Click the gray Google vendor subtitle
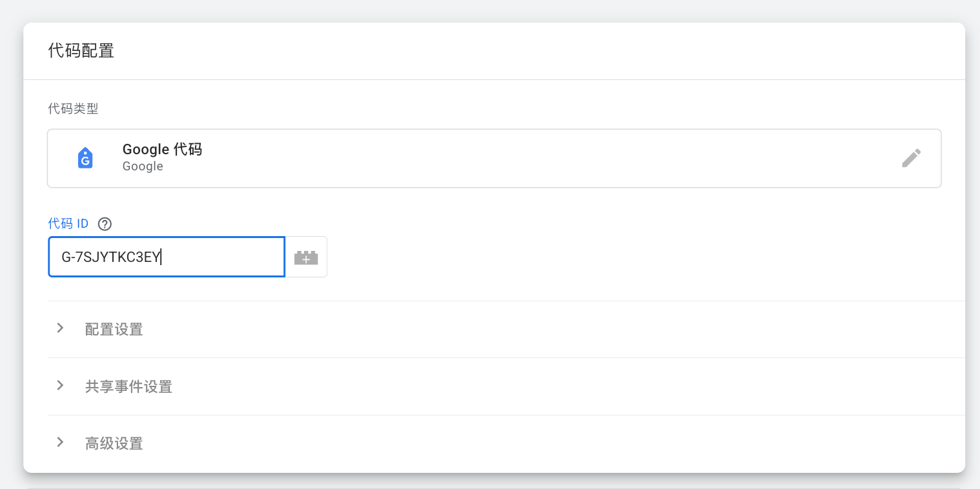 [143, 166]
